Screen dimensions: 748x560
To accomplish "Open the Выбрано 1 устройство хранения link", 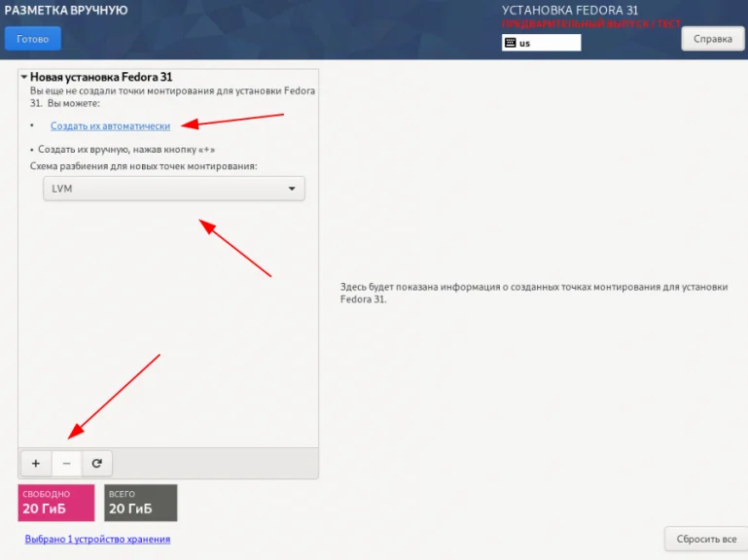I will click(x=97, y=539).
